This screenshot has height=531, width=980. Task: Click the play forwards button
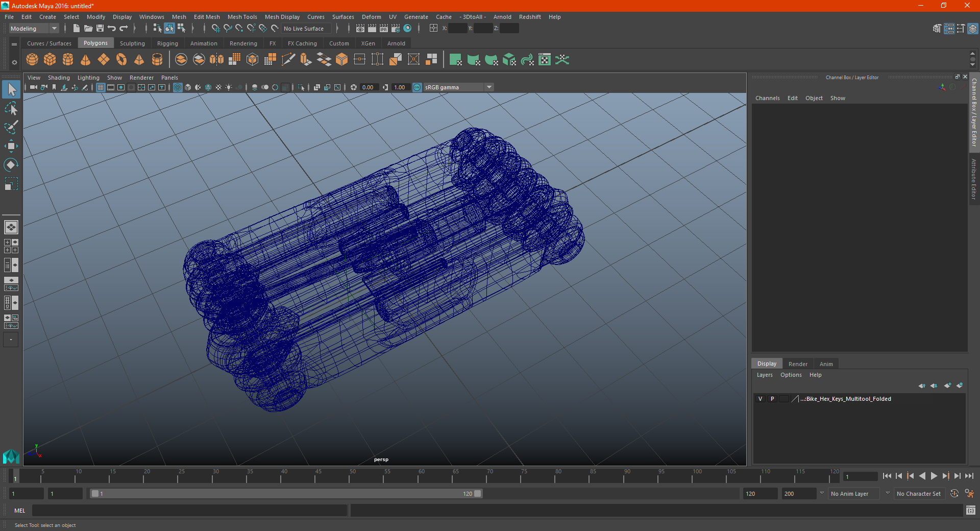coord(934,476)
